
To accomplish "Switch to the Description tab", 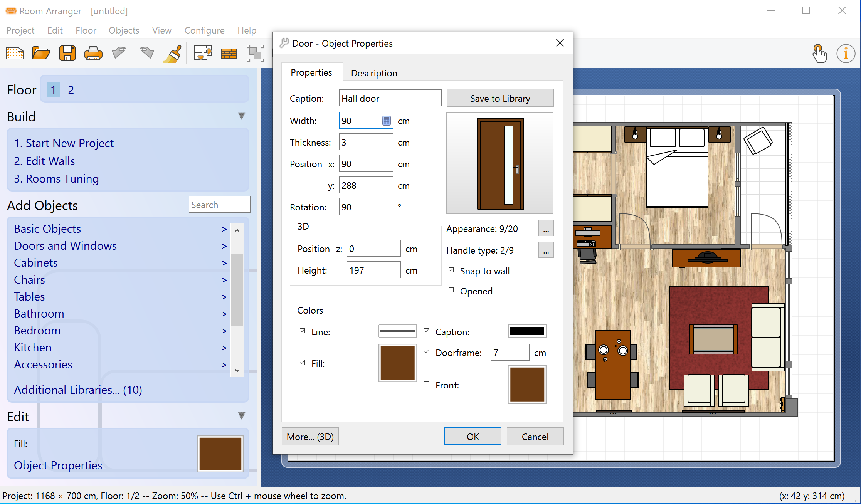I will pos(373,72).
